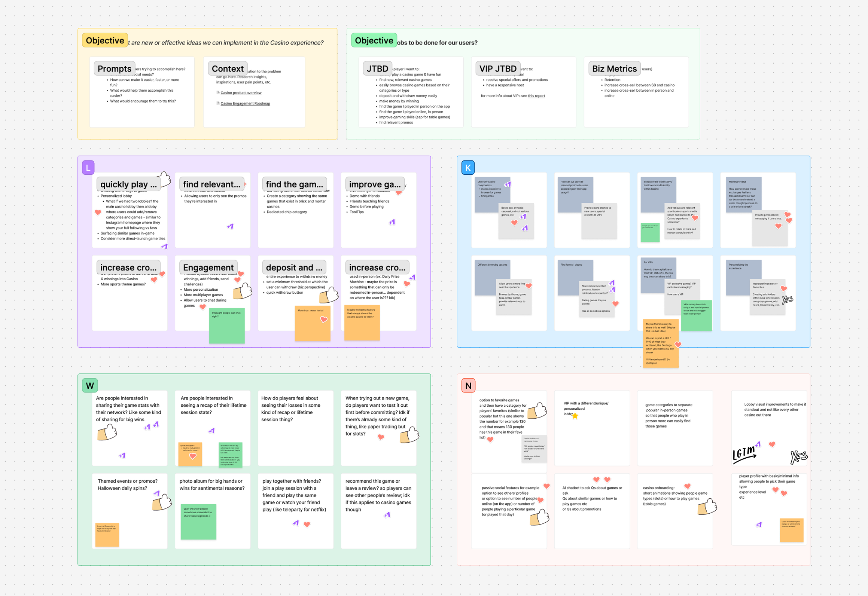The width and height of the screenshot is (868, 596).
Task: Select the "Engagement" card heading
Action: tap(208, 268)
